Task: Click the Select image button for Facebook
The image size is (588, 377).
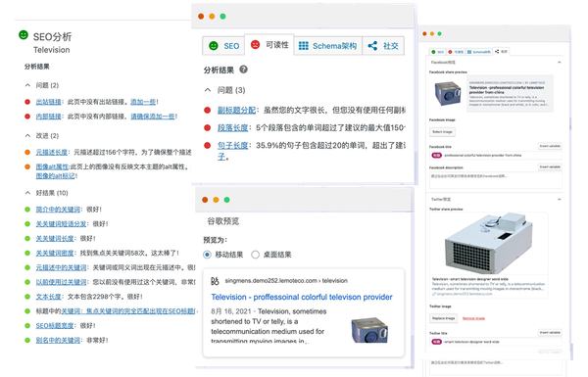Action: tap(442, 132)
